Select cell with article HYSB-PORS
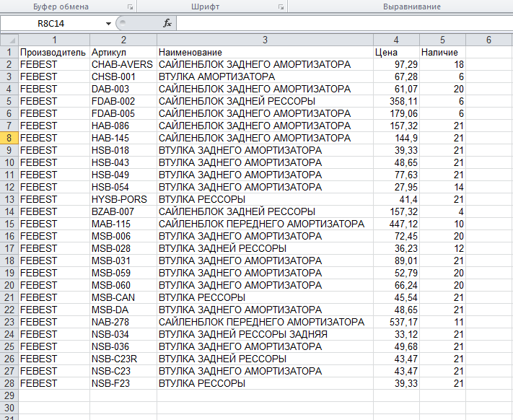 (123, 199)
